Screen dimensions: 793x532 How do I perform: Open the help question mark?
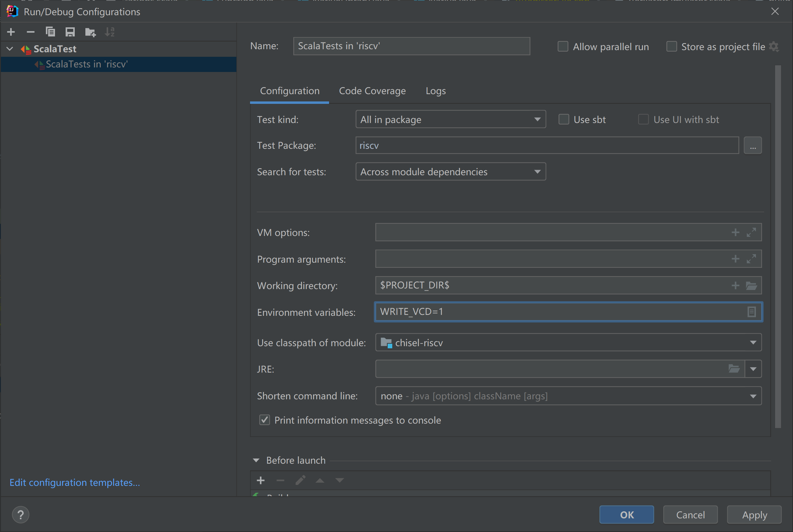click(x=21, y=515)
